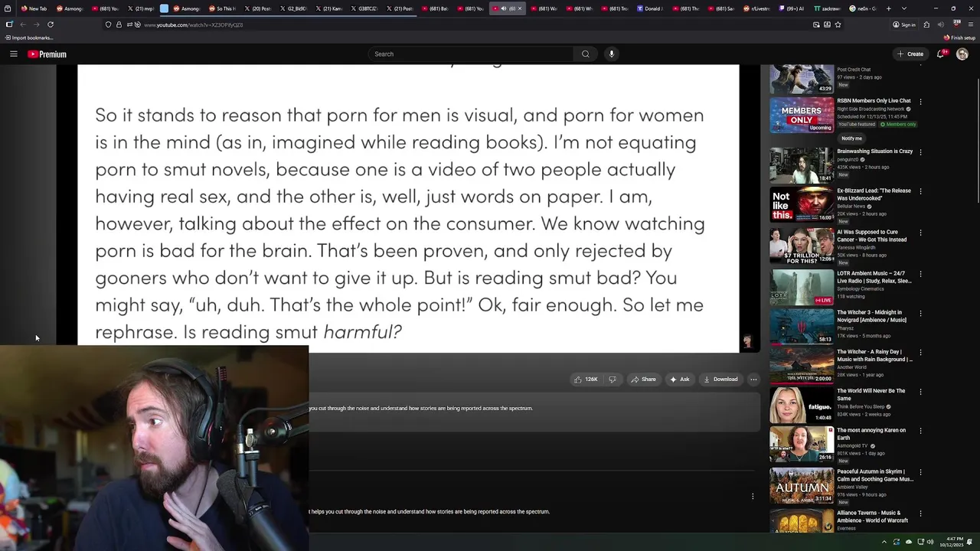Viewport: 980px width, 551px height.
Task: Open options for The Witcher 3 Midnight in Novigrad
Action: pos(920,313)
